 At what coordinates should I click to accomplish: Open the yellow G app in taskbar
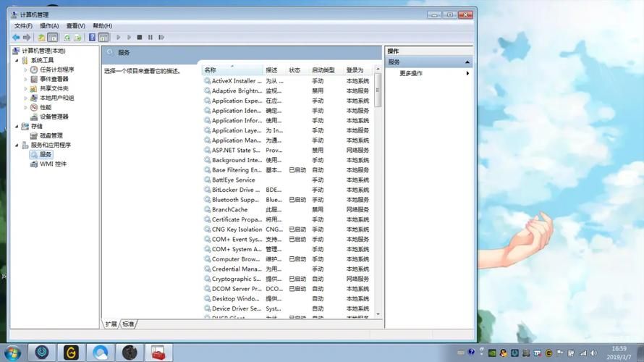point(71,353)
